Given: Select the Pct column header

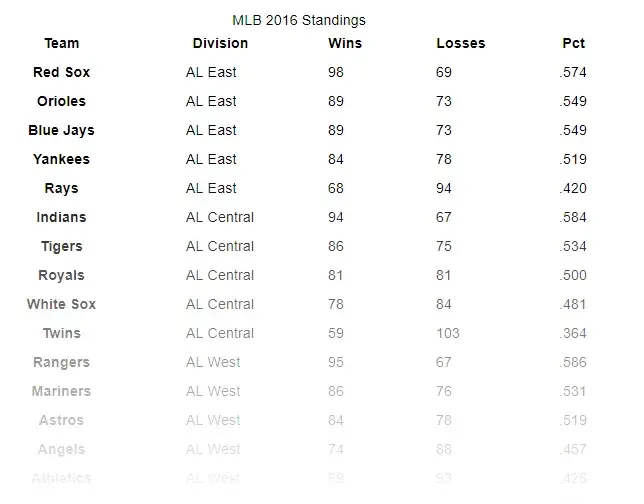Looking at the screenshot, I should click(573, 44).
